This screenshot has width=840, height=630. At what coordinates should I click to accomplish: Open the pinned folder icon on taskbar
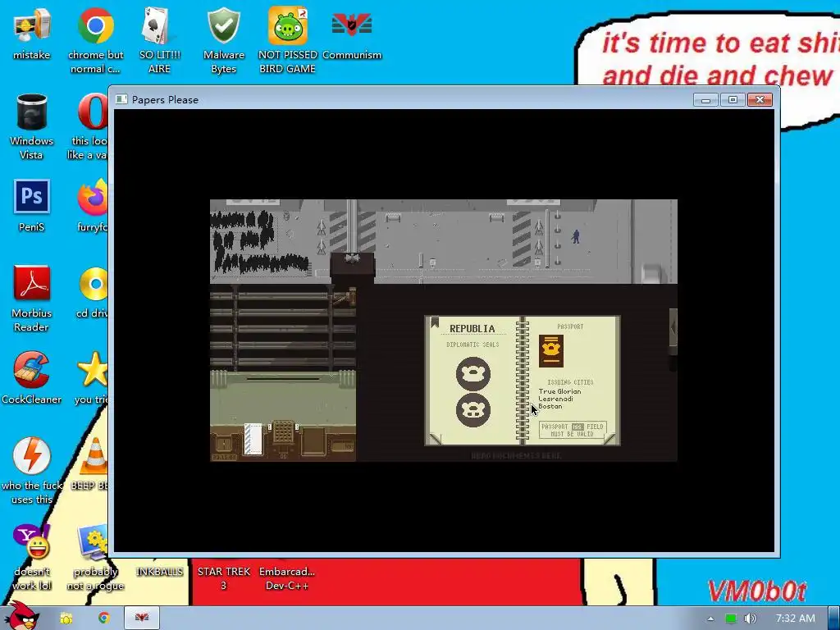click(66, 619)
